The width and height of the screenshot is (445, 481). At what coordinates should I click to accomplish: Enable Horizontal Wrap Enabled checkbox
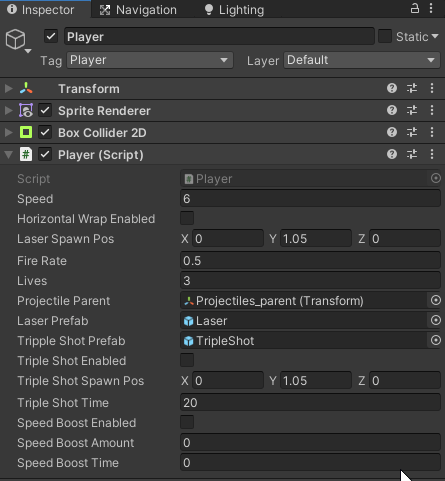point(187,218)
